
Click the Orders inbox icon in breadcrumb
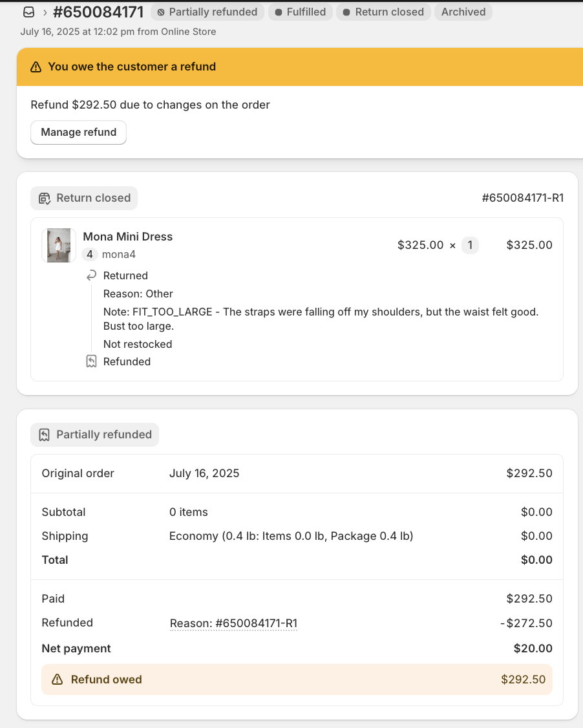(x=29, y=12)
